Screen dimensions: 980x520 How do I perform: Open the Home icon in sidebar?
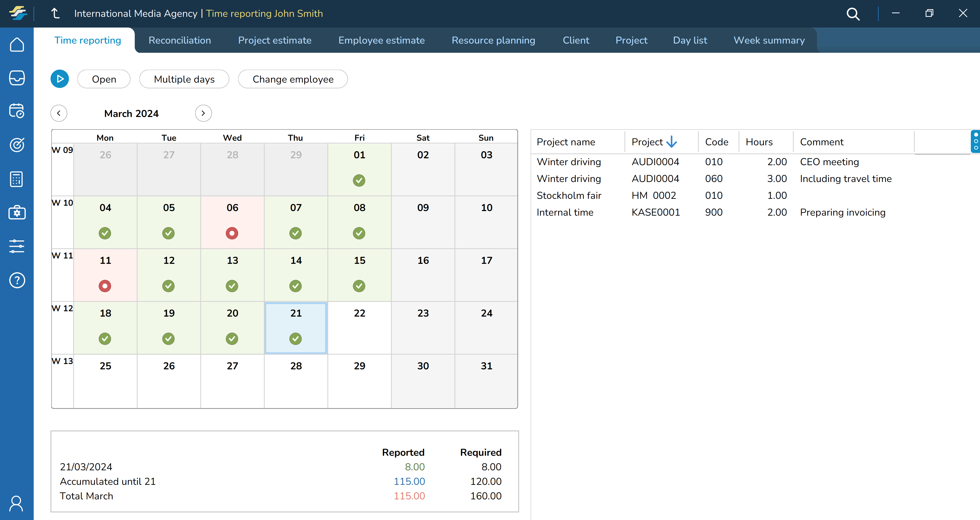17,45
